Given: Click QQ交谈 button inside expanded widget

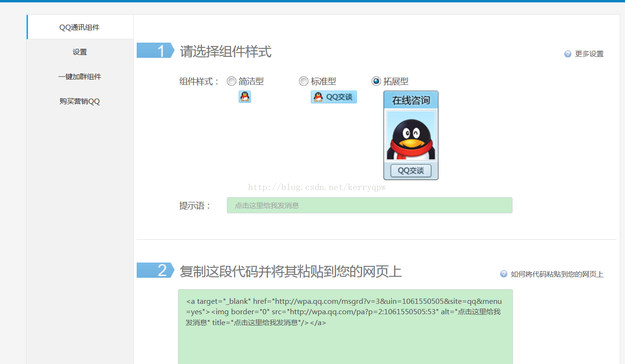Looking at the screenshot, I should 411,171.
